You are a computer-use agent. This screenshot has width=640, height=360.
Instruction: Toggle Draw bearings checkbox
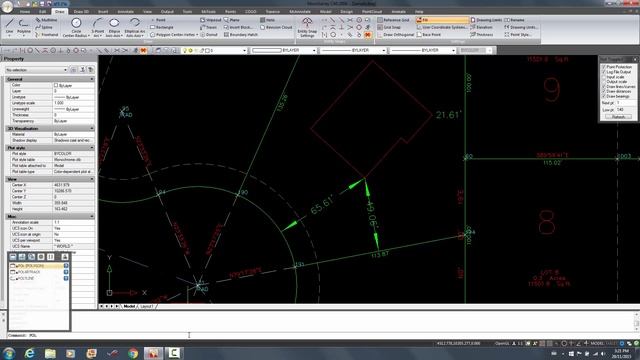point(604,96)
